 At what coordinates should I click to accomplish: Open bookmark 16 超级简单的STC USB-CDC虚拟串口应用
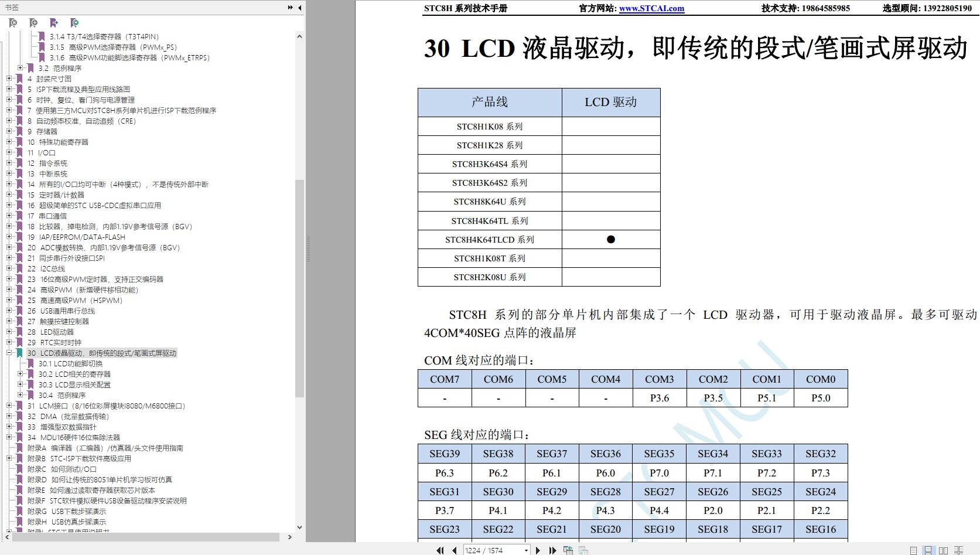click(94, 205)
